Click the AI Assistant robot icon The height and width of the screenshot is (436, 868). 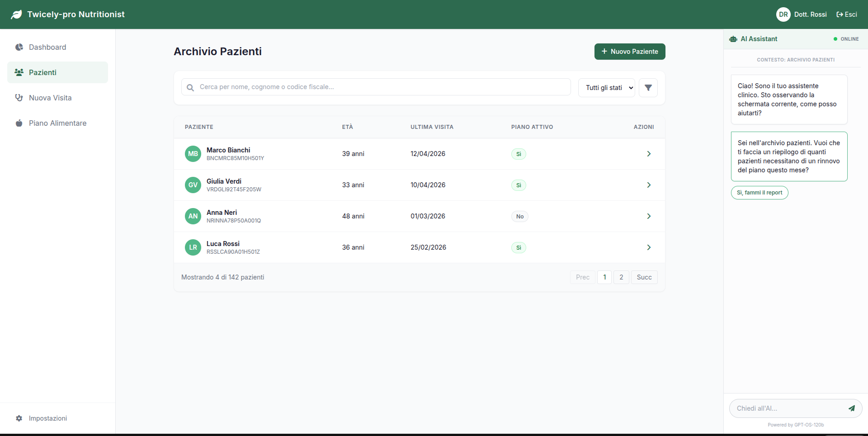(733, 39)
